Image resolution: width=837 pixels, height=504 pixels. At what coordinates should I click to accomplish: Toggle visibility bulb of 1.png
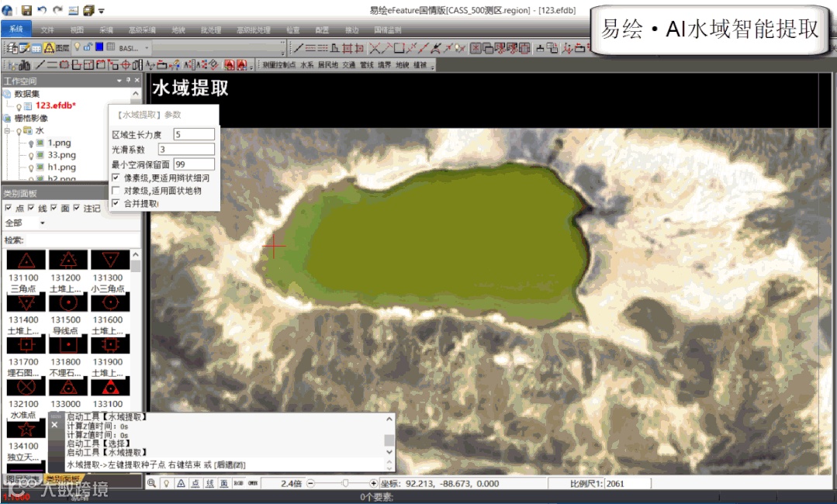[x=31, y=143]
